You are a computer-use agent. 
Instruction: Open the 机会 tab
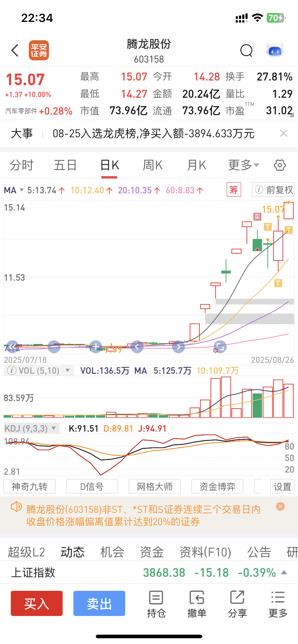click(x=112, y=552)
